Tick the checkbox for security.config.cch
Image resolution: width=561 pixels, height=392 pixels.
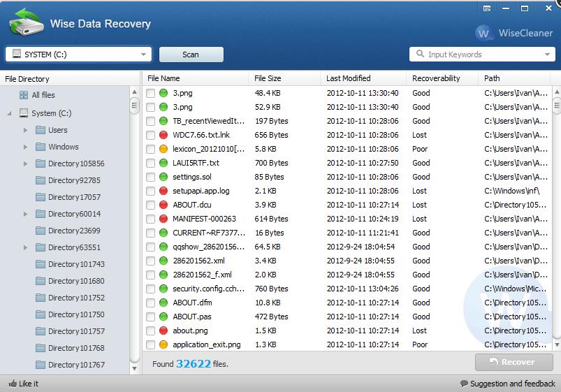(150, 289)
